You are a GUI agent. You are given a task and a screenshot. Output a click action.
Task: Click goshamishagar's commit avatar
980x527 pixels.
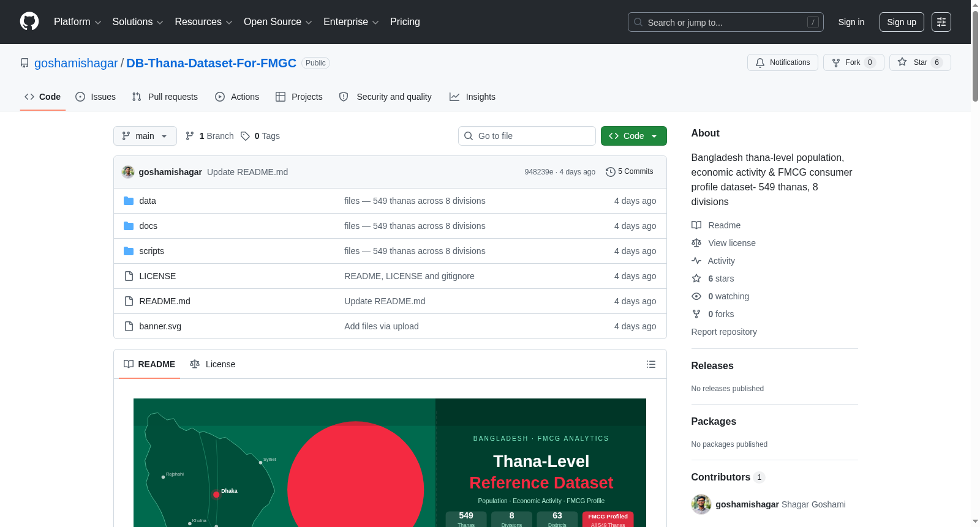(128, 172)
